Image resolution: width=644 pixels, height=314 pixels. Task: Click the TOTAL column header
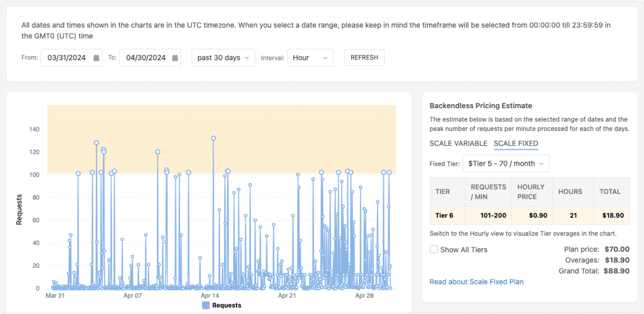[x=610, y=192]
